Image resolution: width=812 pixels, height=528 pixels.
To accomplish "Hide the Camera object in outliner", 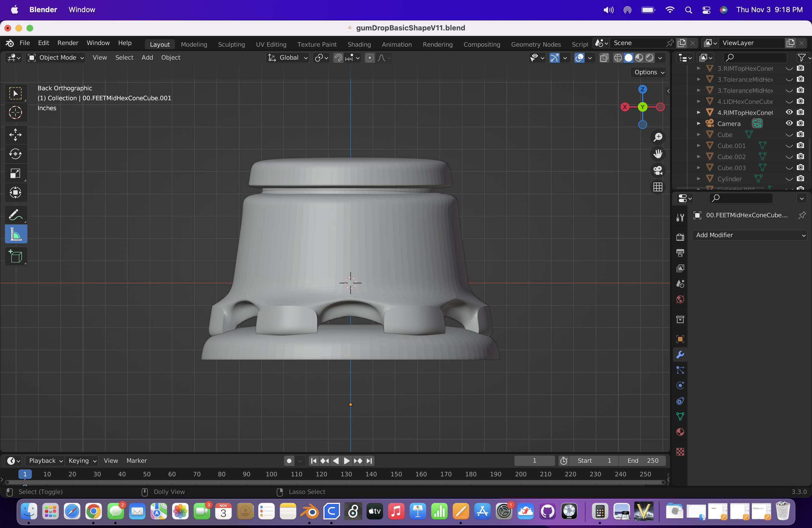I will coord(789,123).
